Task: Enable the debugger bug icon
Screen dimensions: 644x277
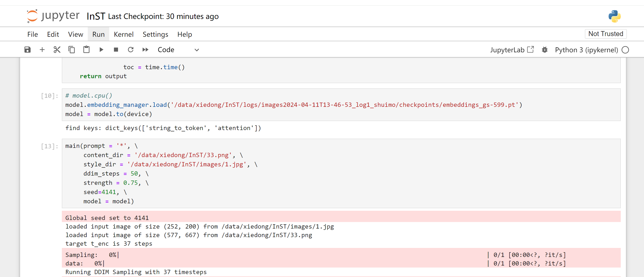Action: click(x=544, y=50)
